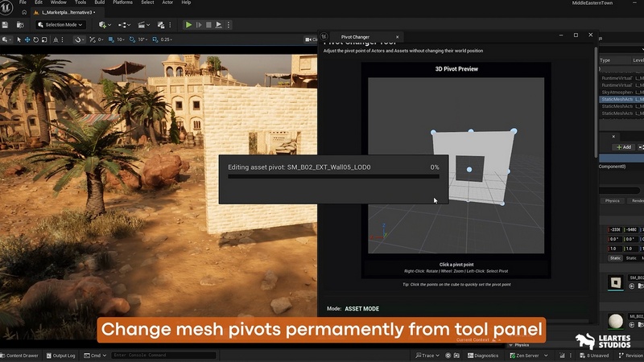Image resolution: width=644 pixels, height=362 pixels.
Task: Click the Content Drawer button
Action: point(20,355)
